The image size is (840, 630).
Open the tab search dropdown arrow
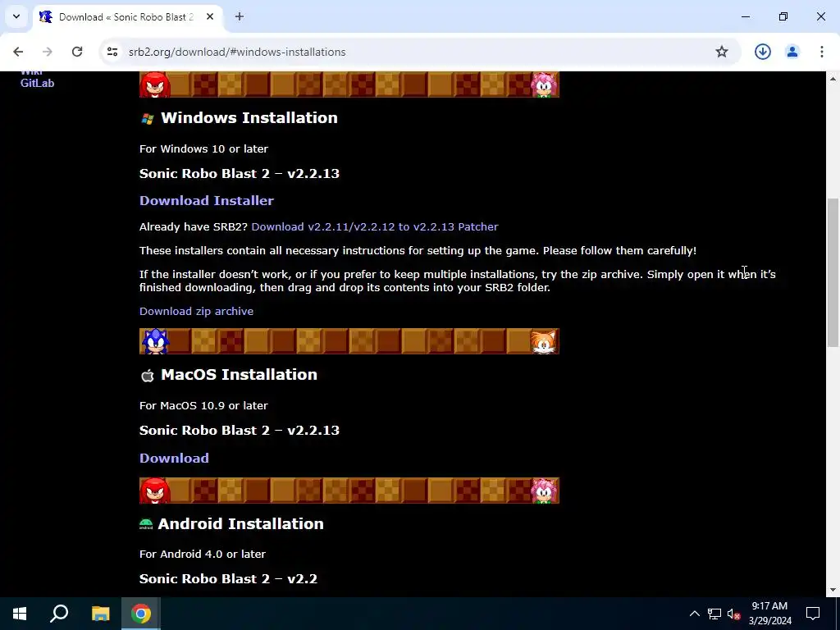point(16,16)
